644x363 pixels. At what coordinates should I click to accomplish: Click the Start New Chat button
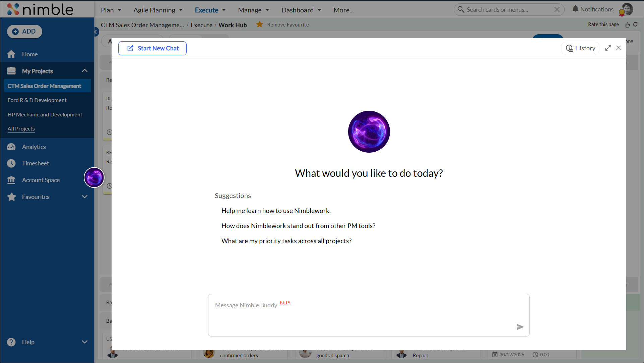[x=152, y=48]
